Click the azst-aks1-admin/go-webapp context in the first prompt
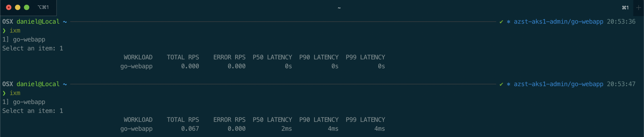 [x=558, y=22]
